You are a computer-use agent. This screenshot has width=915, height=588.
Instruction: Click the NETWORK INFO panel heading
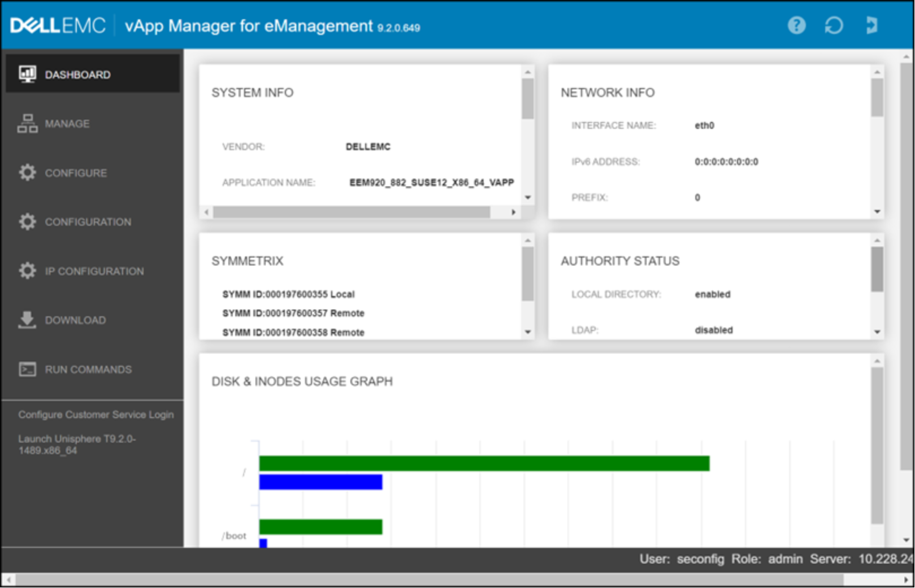[x=608, y=93]
